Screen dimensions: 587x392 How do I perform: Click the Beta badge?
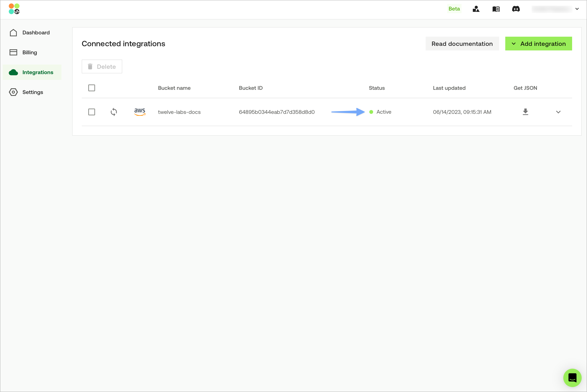(x=454, y=8)
